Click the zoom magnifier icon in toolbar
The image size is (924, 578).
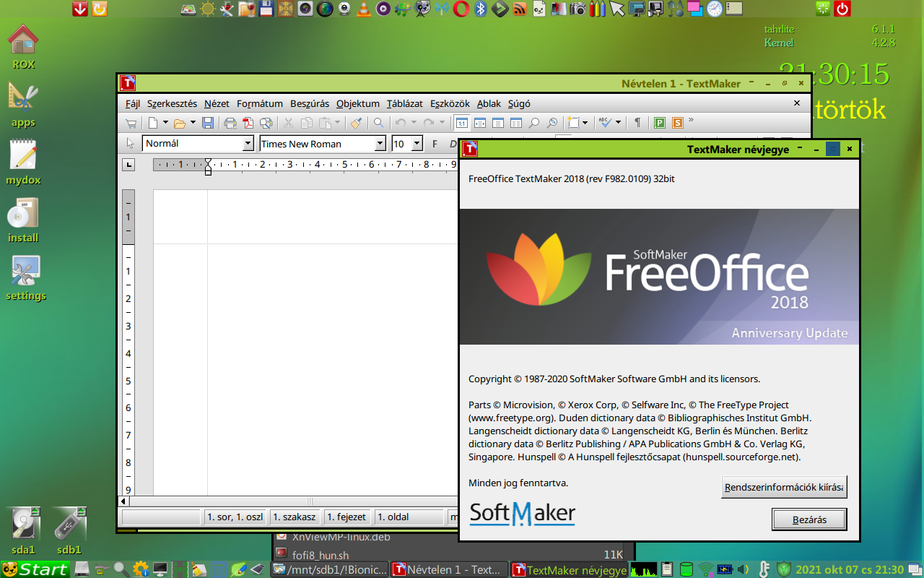(x=533, y=123)
